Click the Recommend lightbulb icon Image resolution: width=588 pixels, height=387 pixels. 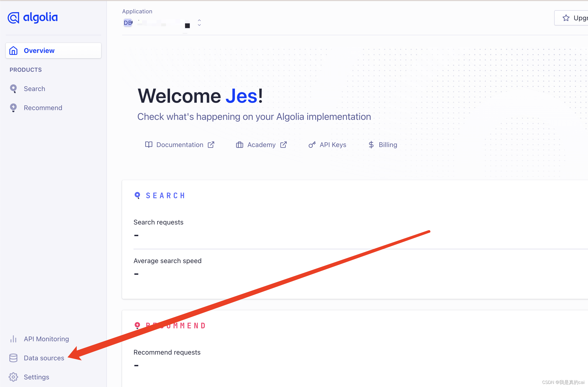click(x=13, y=108)
